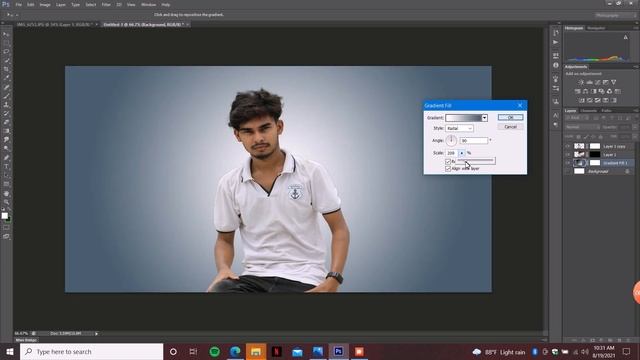The image size is (640, 360).
Task: Open the Image menu
Action: click(x=45, y=4)
